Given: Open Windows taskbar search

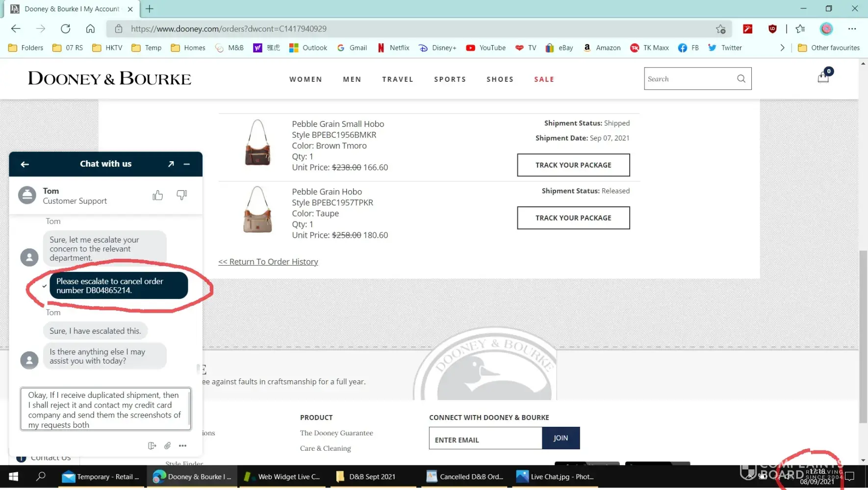Looking at the screenshot, I should (41, 477).
